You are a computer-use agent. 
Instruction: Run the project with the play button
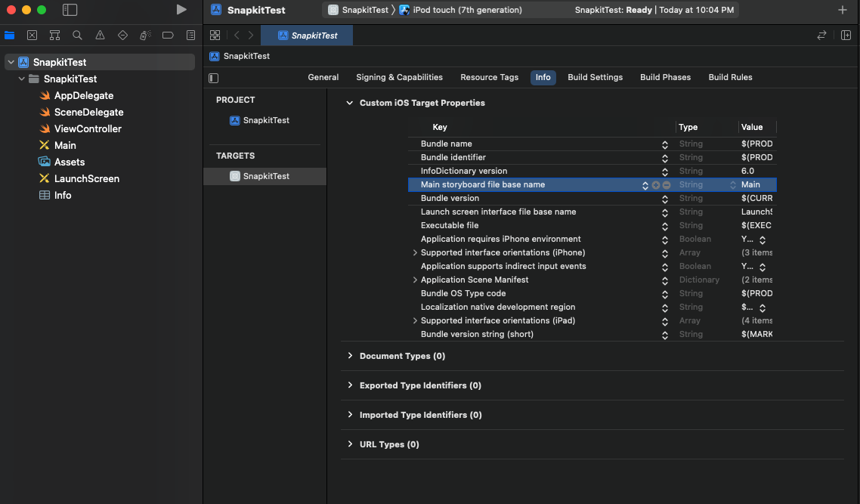pyautogui.click(x=181, y=10)
